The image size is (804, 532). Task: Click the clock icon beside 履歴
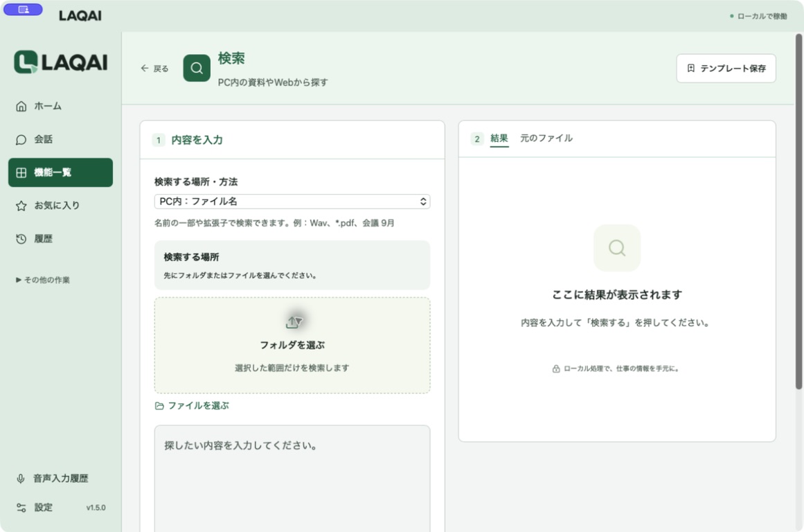[x=21, y=238]
